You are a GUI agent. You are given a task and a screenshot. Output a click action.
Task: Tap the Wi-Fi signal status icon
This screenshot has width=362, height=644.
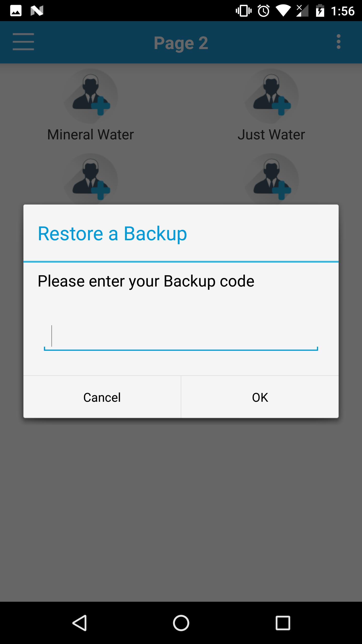tap(283, 11)
